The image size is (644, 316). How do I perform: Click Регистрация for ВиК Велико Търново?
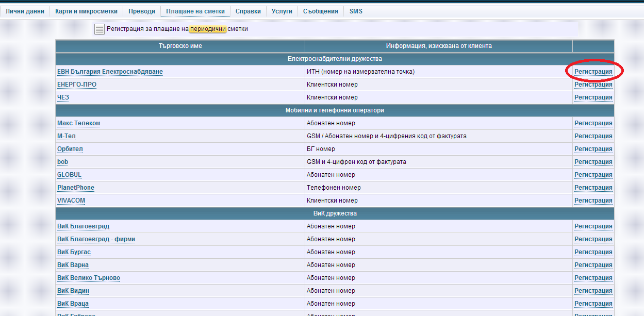coord(593,278)
